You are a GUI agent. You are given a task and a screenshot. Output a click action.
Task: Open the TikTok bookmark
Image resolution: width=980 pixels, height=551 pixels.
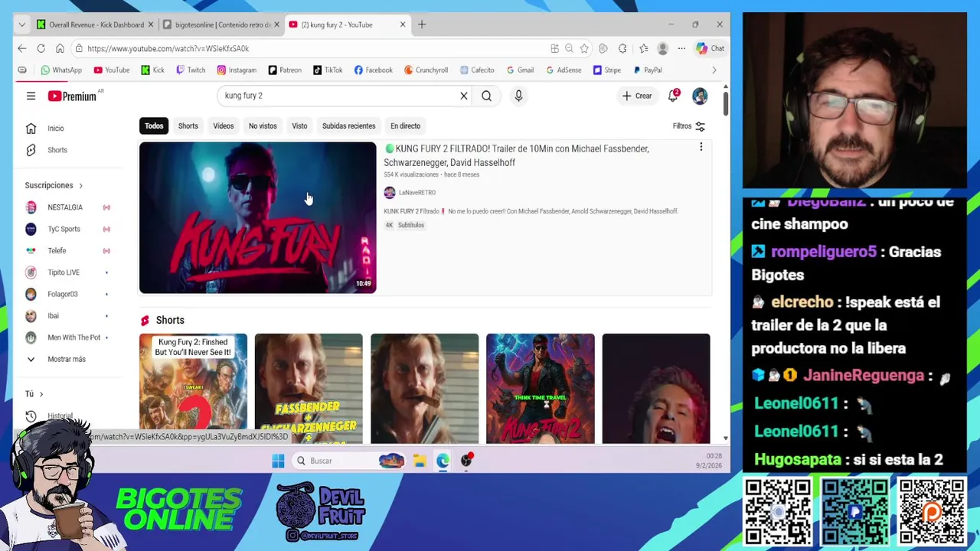pos(327,70)
